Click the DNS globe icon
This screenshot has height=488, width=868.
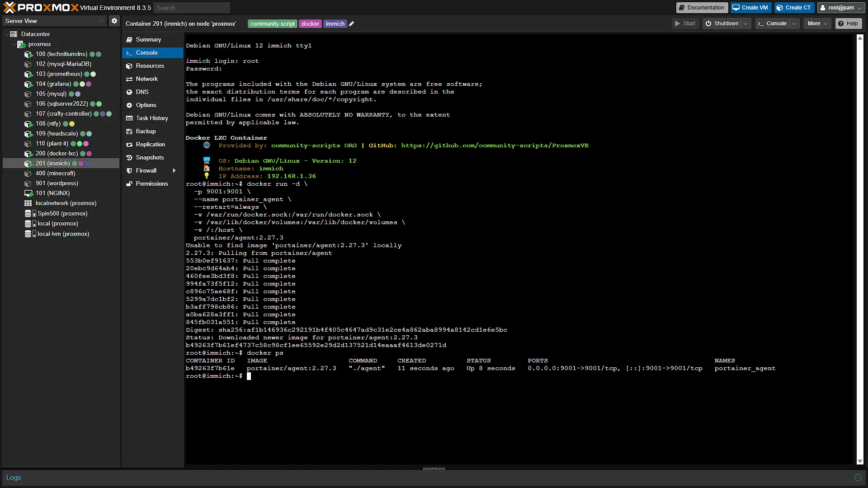point(129,92)
